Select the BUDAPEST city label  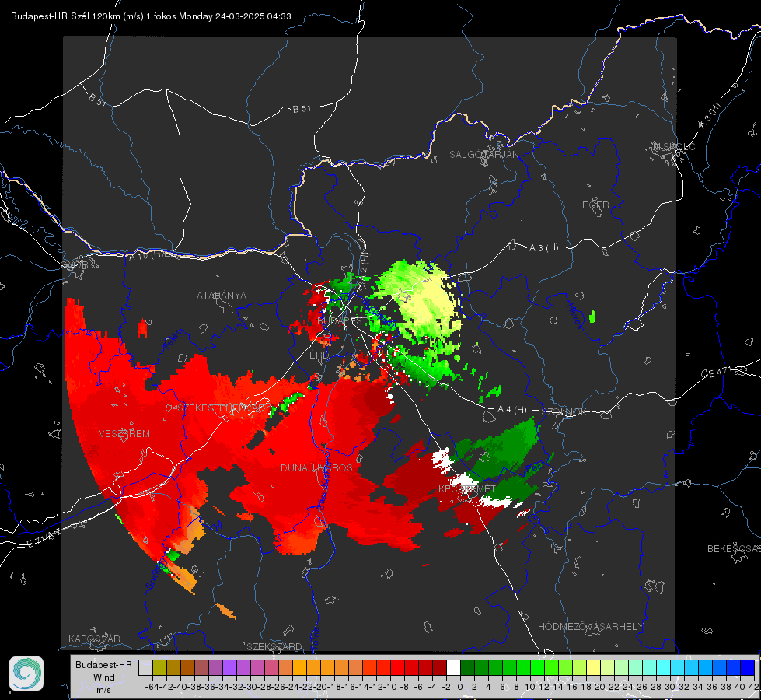click(342, 321)
